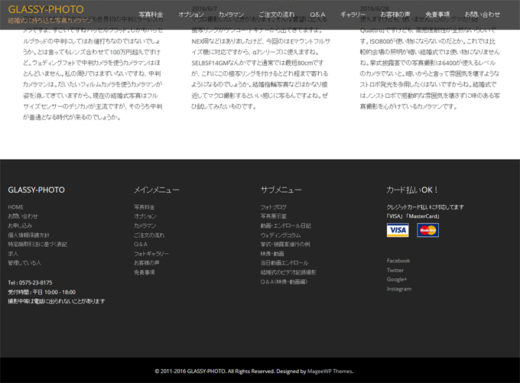The width and height of the screenshot is (520, 383).
Task: Open カメラマン in the top navigation
Action: [x=231, y=14]
